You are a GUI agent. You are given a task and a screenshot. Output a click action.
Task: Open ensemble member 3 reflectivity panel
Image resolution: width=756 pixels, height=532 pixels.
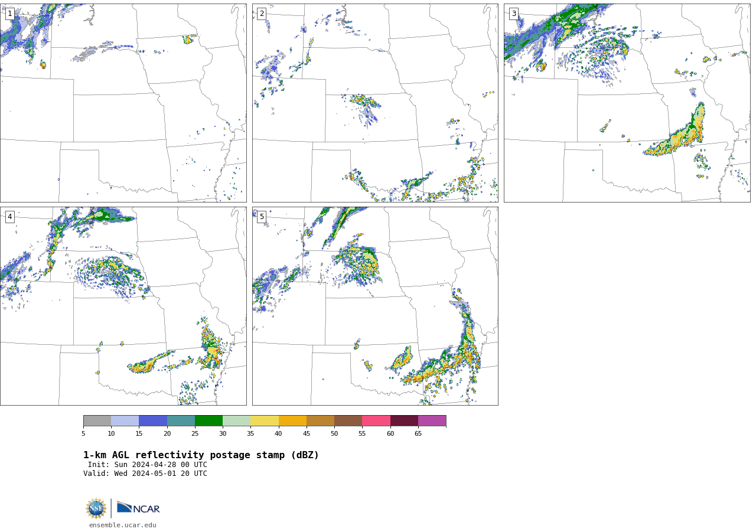[x=627, y=103]
